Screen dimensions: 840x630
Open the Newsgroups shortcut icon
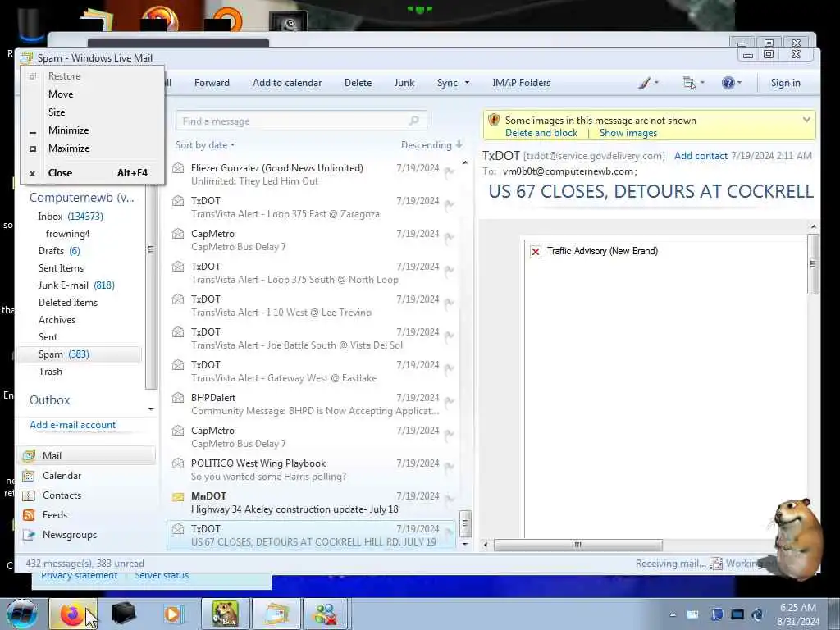point(29,535)
